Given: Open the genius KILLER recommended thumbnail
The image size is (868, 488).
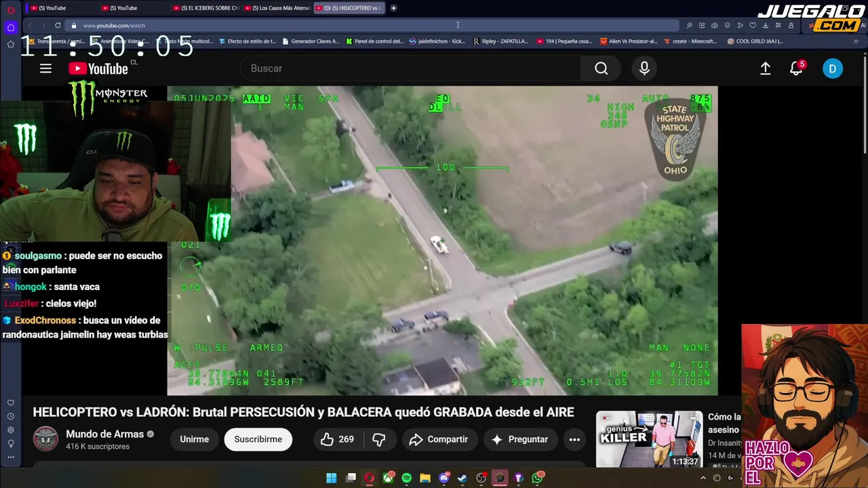Looking at the screenshot, I should point(650,439).
